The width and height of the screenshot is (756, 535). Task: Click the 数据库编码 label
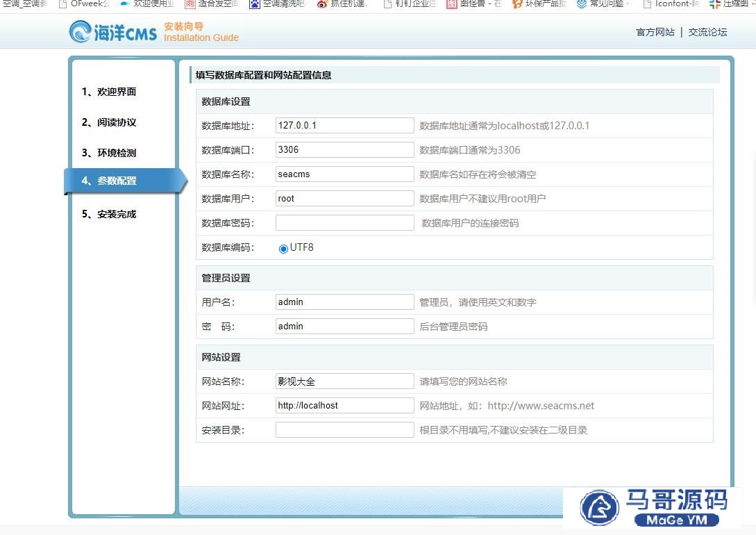[228, 247]
